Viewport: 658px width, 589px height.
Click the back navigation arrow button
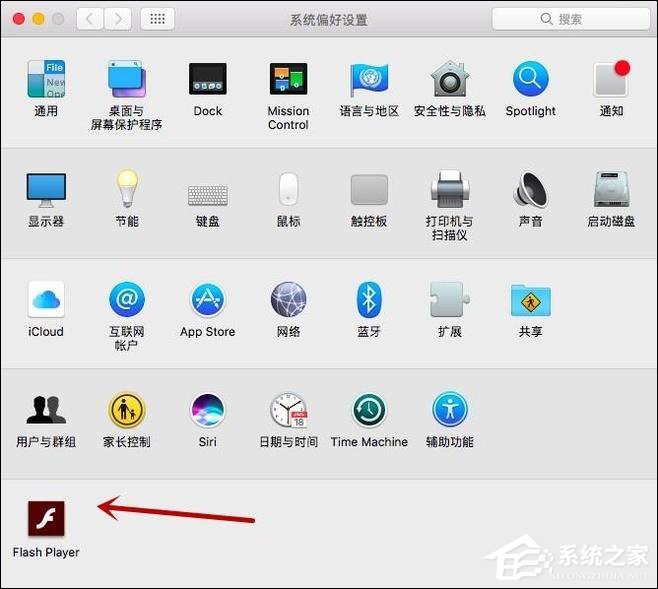click(89, 19)
